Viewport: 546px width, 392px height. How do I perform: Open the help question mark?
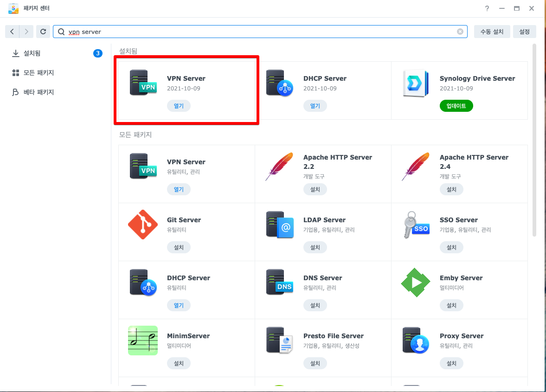point(487,8)
